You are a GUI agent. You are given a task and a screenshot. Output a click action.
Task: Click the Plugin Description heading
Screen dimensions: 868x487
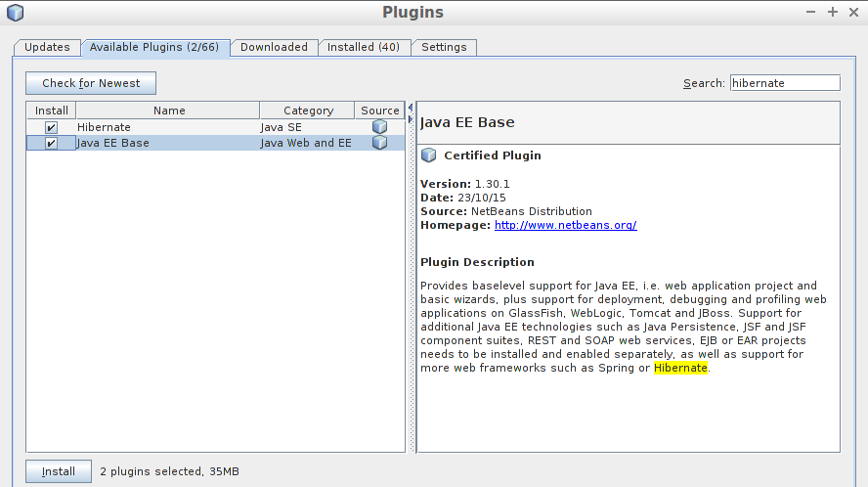[x=477, y=262]
